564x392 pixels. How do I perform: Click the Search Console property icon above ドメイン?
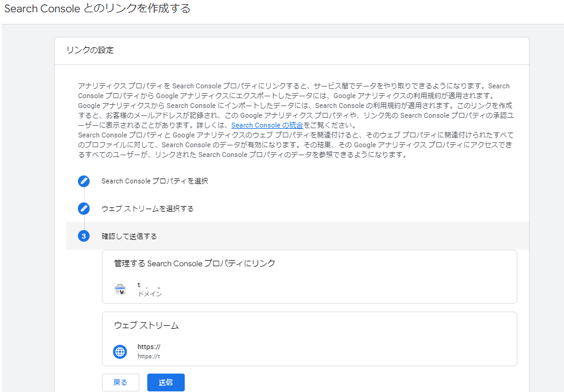pos(120,289)
